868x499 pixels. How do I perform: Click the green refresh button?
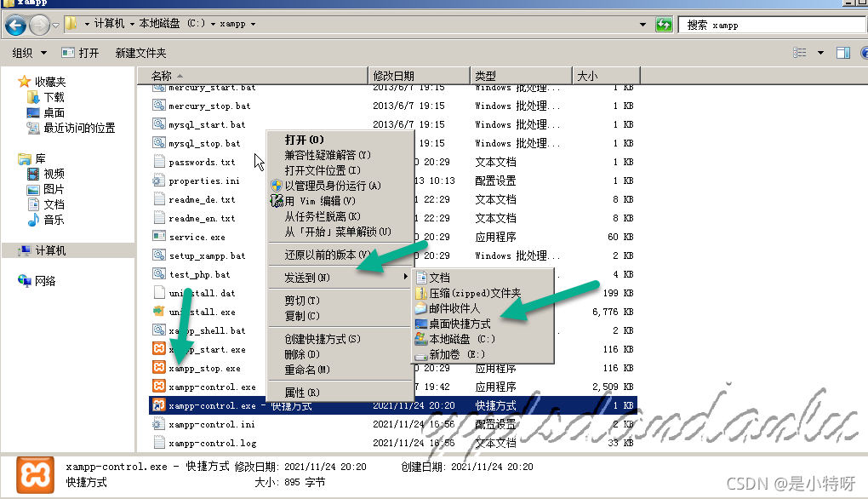[664, 25]
